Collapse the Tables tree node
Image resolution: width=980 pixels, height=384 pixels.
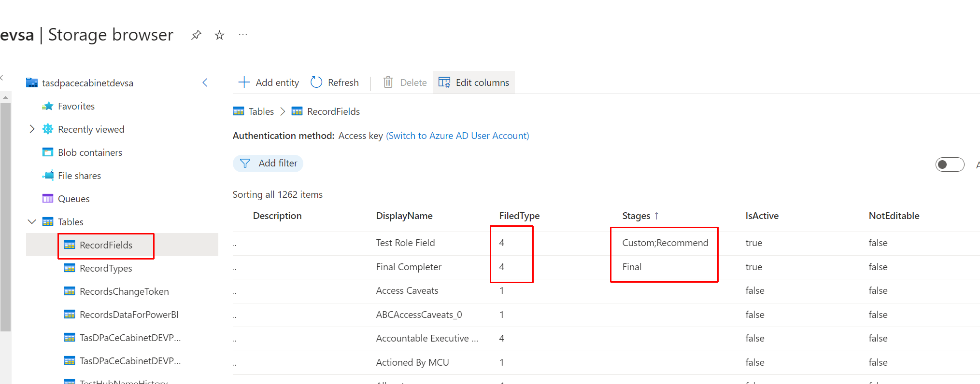coord(32,222)
